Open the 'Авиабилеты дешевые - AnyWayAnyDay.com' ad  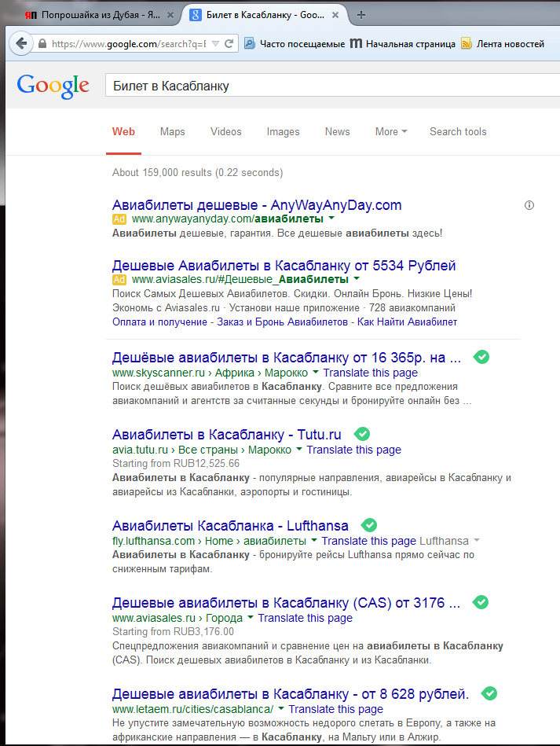257,205
